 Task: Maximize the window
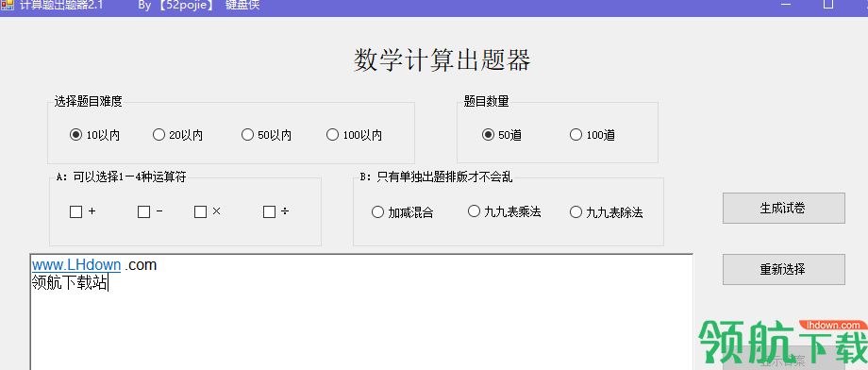(x=828, y=5)
